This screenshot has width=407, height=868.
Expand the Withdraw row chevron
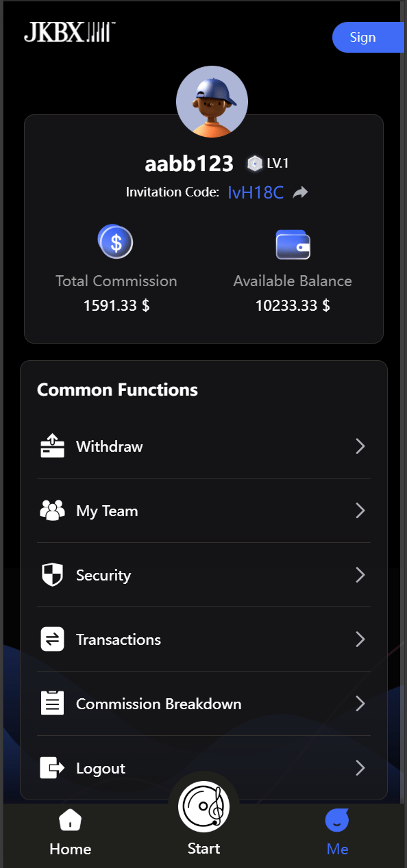point(360,446)
